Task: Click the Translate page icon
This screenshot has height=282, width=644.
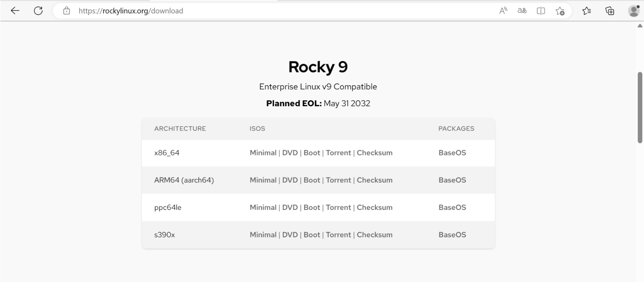Action: tap(522, 11)
